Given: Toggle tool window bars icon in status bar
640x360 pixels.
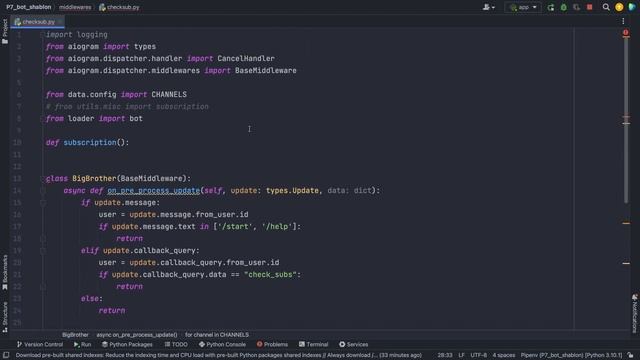Looking at the screenshot, I should (6, 356).
